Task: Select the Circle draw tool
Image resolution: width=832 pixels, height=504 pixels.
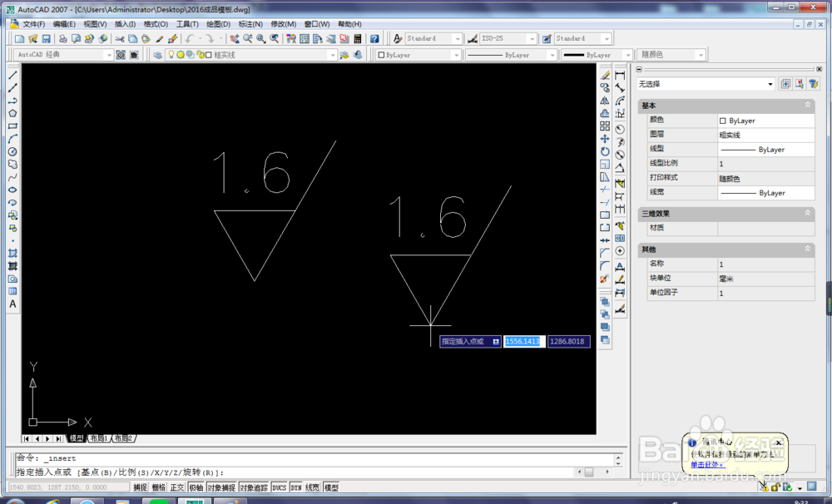Action: tap(12, 151)
